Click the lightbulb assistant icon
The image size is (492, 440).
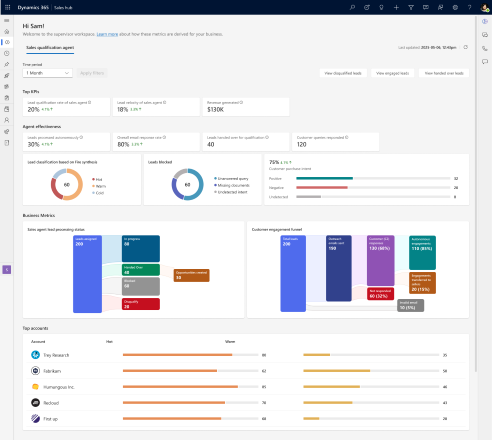(x=381, y=7)
